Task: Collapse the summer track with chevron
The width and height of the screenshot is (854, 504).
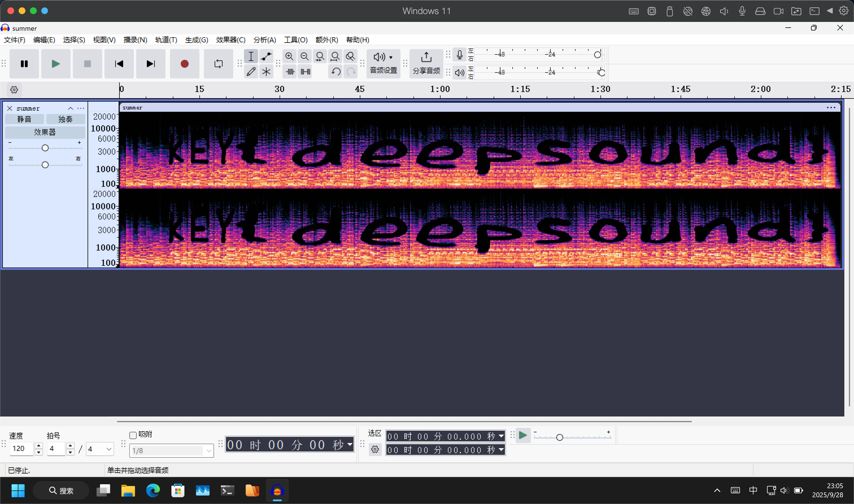Action: [70, 108]
